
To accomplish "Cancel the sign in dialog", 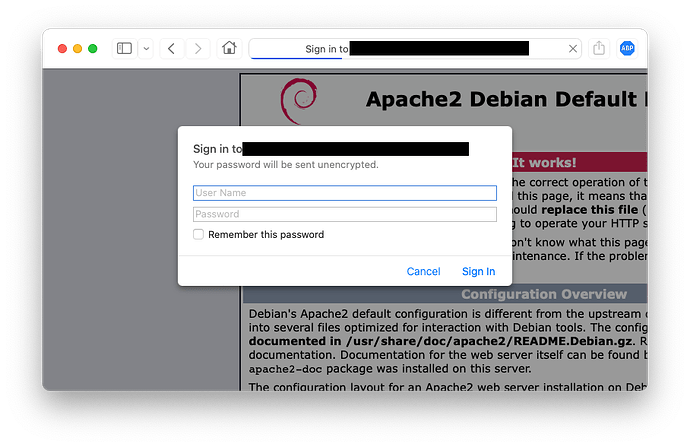I will 423,271.
